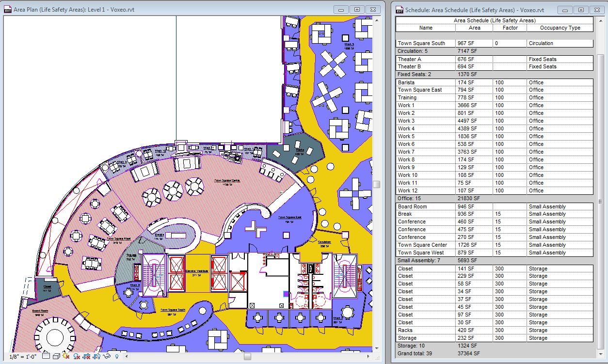Click the 229 SF Closet area cell

[474, 276]
